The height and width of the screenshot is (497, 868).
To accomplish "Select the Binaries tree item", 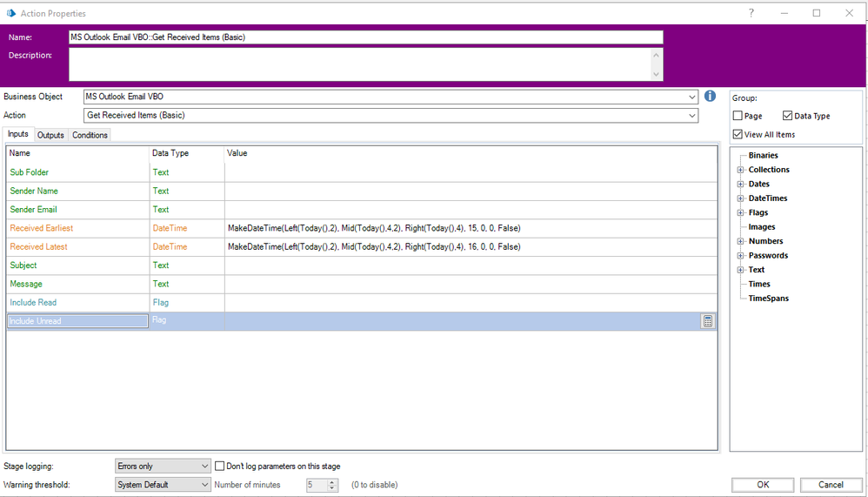I will click(x=763, y=155).
